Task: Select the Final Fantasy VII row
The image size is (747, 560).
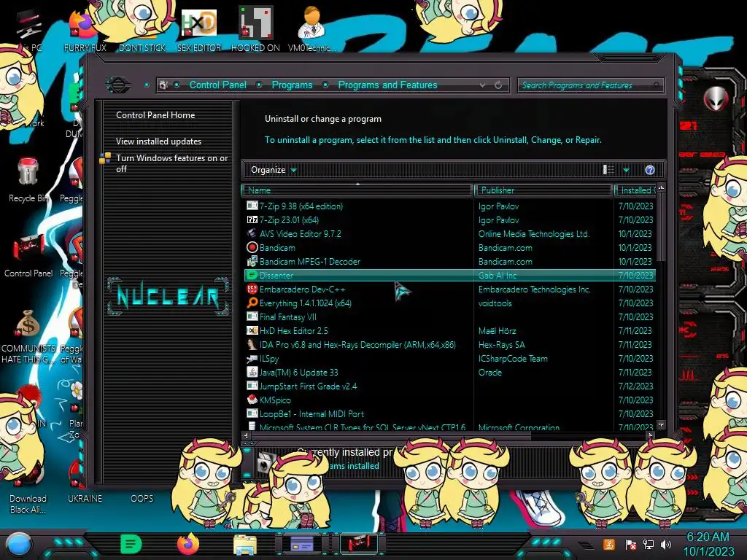Action: (x=449, y=316)
